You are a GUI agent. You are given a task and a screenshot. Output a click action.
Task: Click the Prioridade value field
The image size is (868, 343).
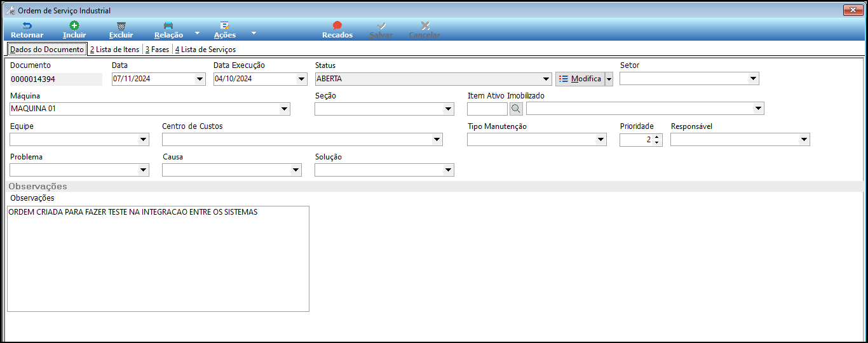click(x=636, y=140)
